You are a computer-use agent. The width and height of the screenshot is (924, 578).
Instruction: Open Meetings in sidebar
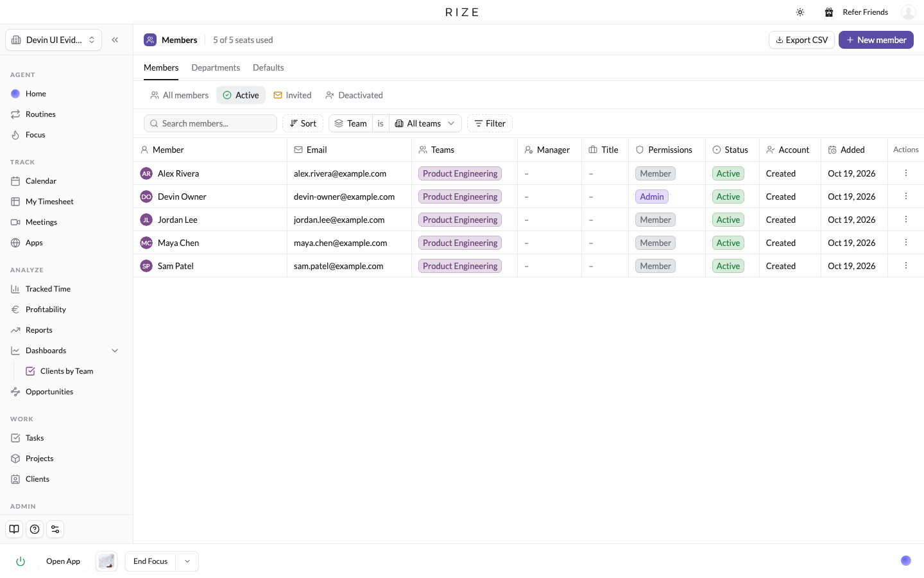66,222
